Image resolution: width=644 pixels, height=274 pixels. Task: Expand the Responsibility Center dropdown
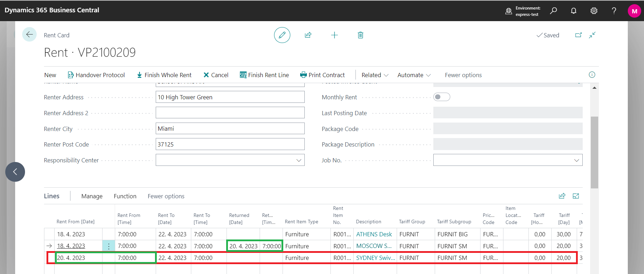coord(299,160)
